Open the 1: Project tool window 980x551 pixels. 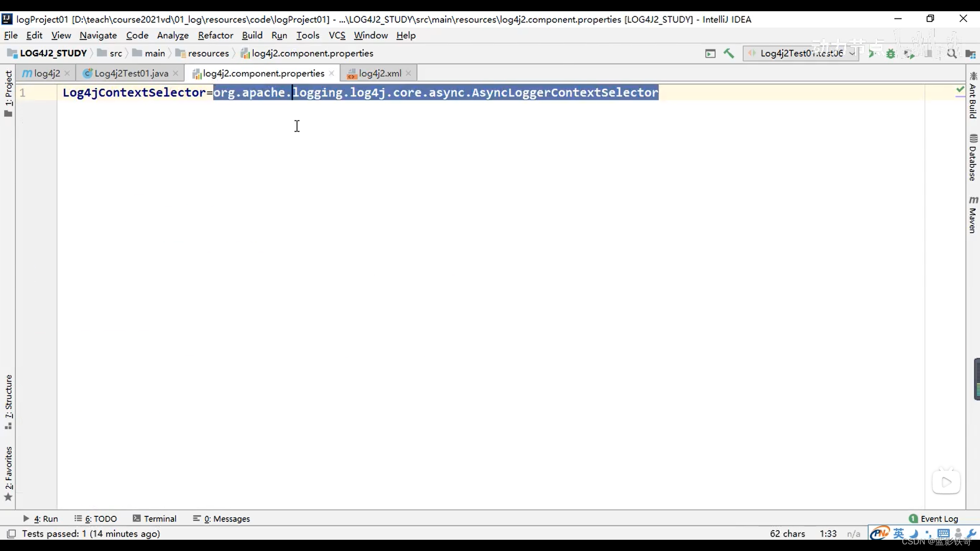coord(8,93)
